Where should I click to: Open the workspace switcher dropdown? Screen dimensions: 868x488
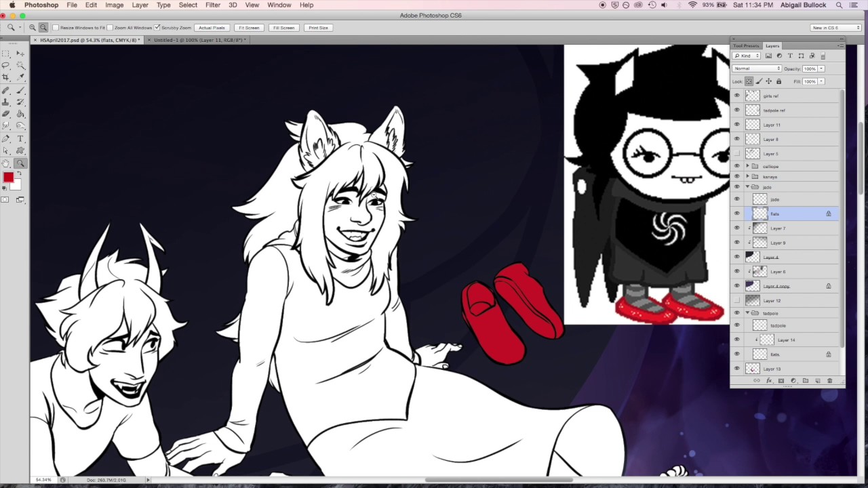tap(836, 28)
